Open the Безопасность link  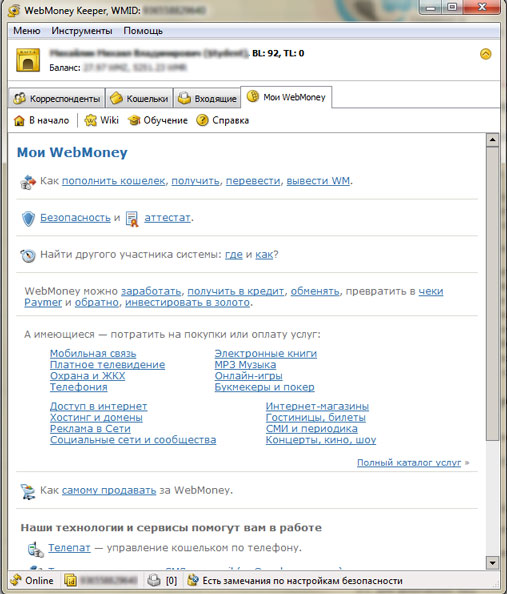75,217
